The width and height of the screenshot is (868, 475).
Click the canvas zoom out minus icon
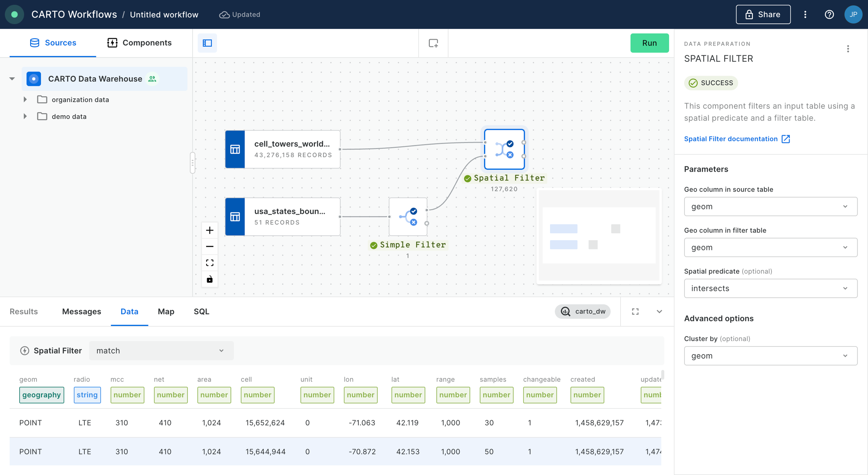[210, 247]
